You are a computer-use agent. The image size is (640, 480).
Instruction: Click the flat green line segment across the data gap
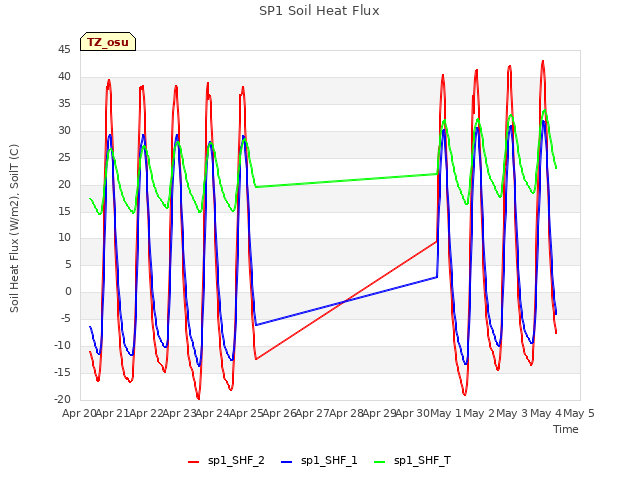(346, 180)
